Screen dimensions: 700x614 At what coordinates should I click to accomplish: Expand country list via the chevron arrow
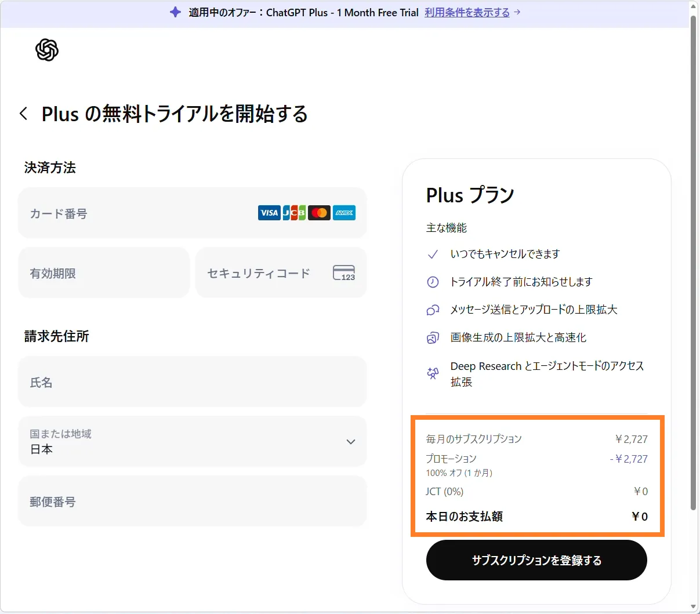[x=350, y=442]
